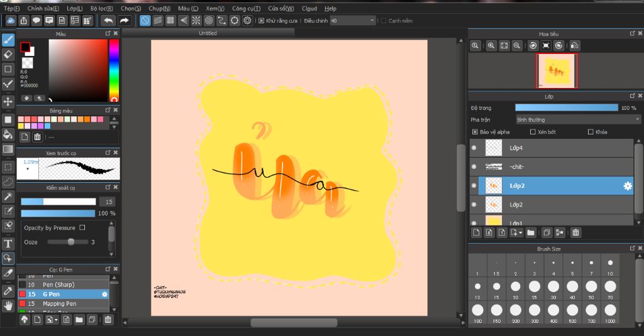
Task: Turn snap off with circle-slash icon
Action: pyautogui.click(x=145, y=21)
